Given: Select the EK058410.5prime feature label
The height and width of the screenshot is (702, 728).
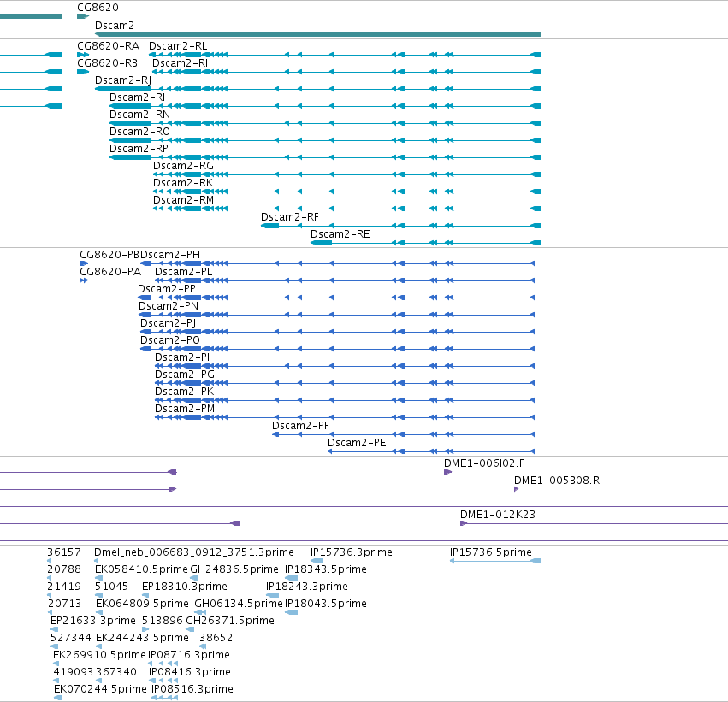Looking at the screenshot, I should (x=142, y=569).
